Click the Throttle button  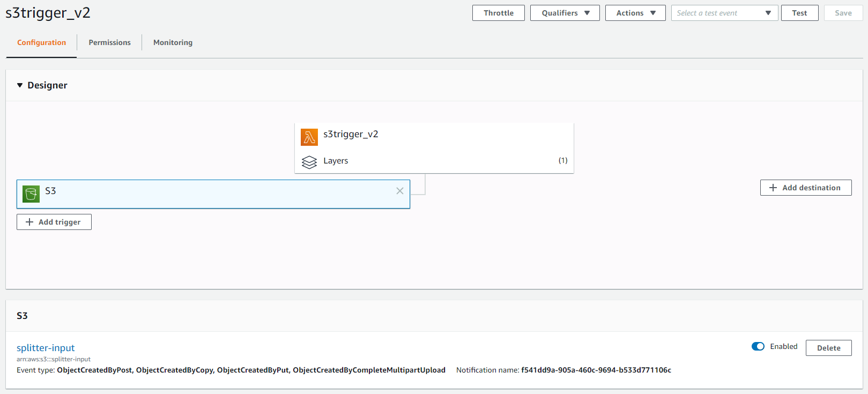point(498,13)
